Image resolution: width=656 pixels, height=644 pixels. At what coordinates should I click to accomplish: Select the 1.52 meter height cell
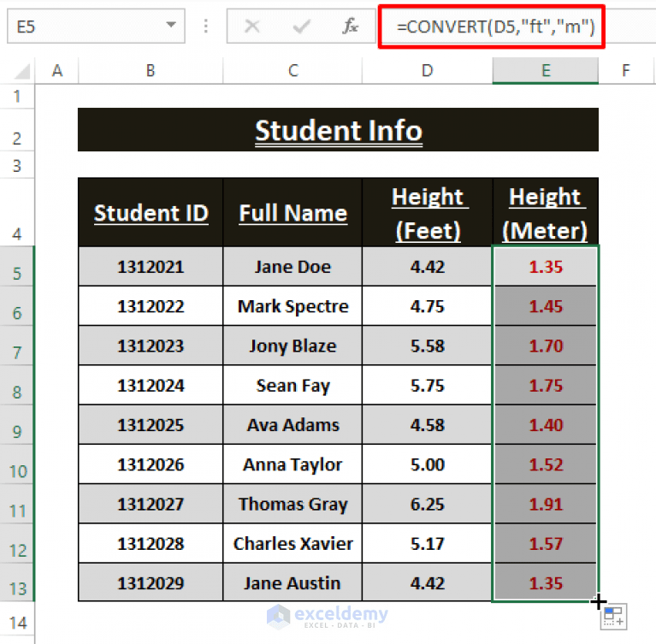546,464
